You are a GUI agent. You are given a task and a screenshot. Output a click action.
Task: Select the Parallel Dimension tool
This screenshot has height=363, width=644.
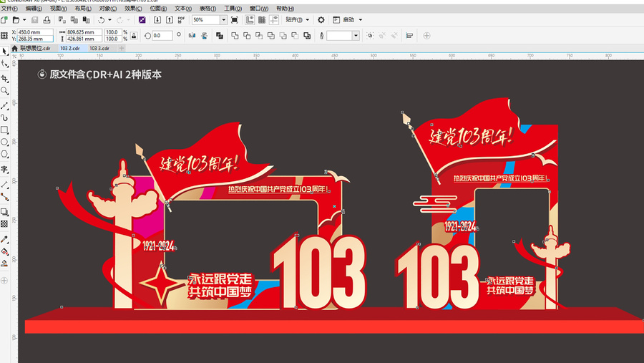4,185
